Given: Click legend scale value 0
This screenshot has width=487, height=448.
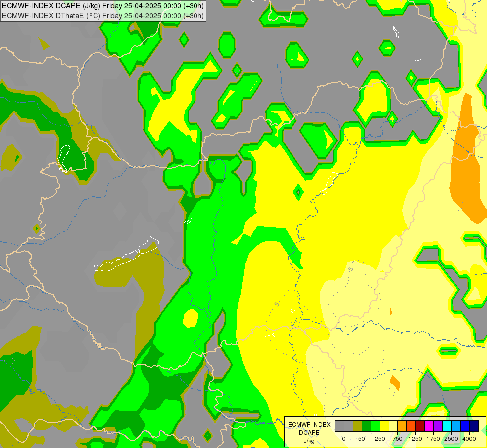Looking at the screenshot, I should tap(344, 439).
